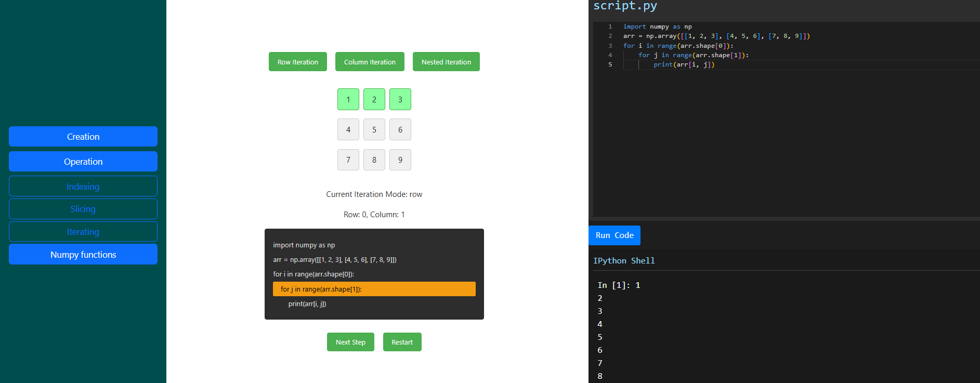Click the 'Row: 0, Column: 1' status text
The image size is (980, 383).
374,215
